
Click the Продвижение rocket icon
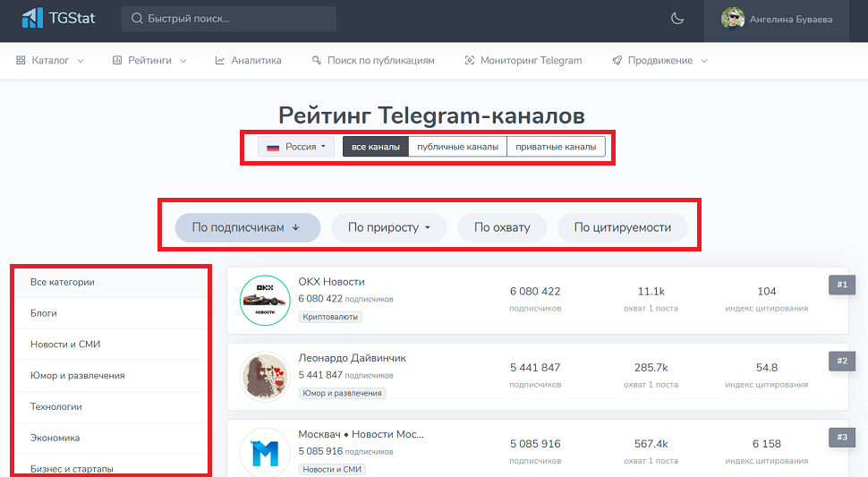click(x=617, y=60)
